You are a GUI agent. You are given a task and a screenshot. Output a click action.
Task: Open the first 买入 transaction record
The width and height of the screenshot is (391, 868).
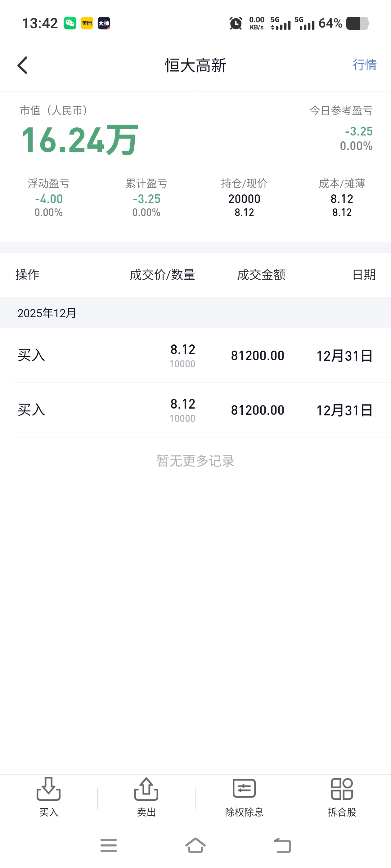coord(195,356)
